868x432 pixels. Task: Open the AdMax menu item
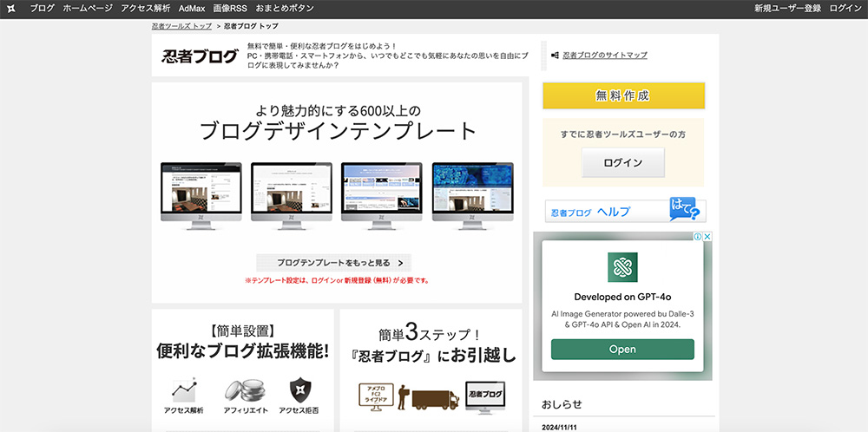coord(192,9)
